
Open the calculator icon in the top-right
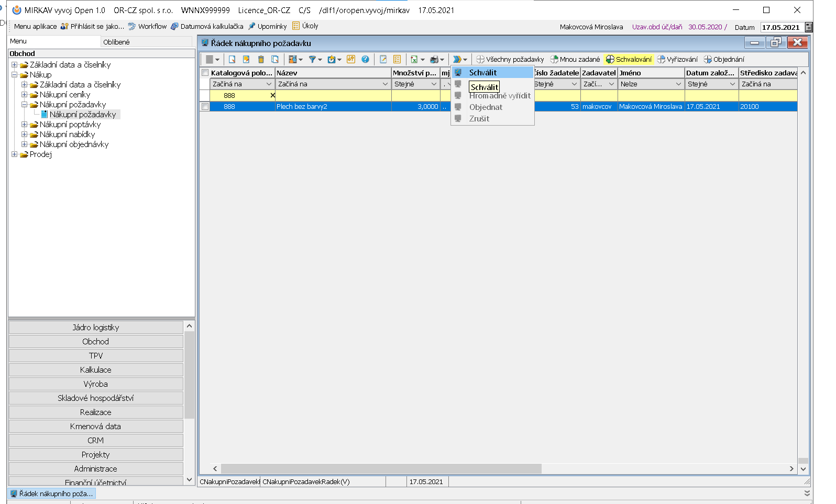[809, 27]
